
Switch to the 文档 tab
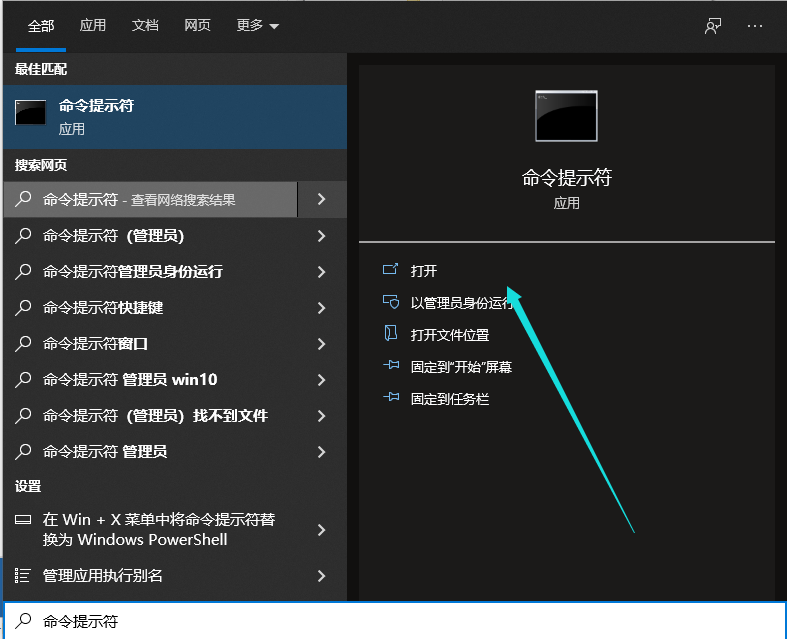point(145,26)
